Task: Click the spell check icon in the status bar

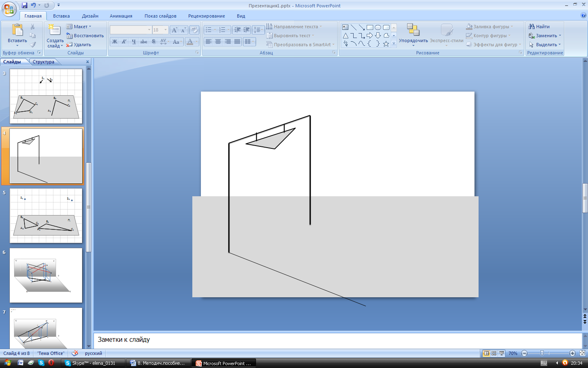Action: 75,353
